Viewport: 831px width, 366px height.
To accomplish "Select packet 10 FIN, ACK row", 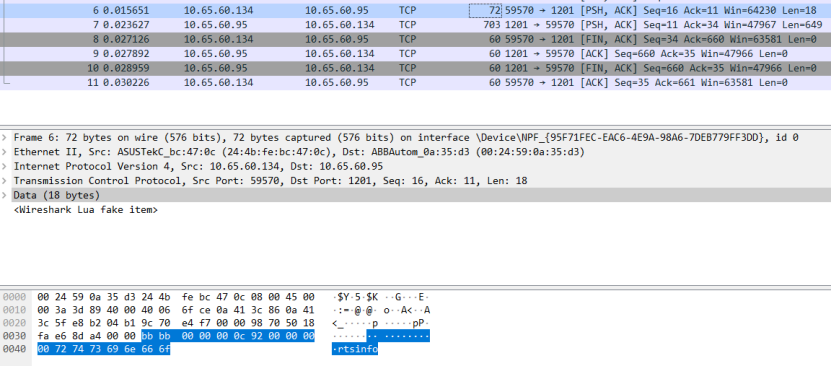I will (x=416, y=68).
